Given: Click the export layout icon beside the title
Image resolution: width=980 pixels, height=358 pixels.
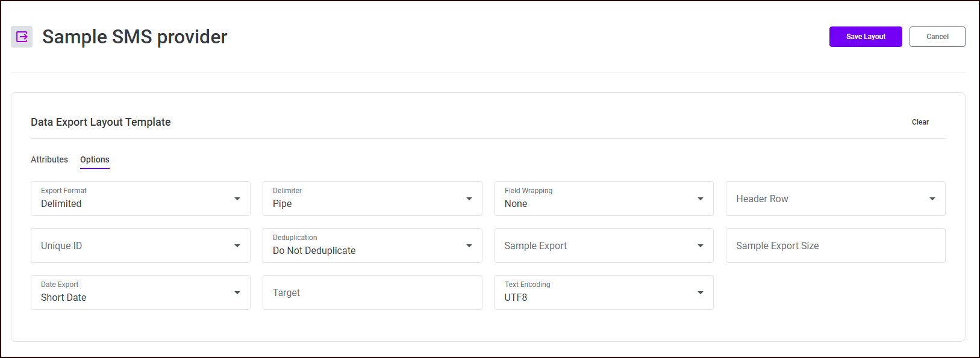Looking at the screenshot, I should click(22, 37).
